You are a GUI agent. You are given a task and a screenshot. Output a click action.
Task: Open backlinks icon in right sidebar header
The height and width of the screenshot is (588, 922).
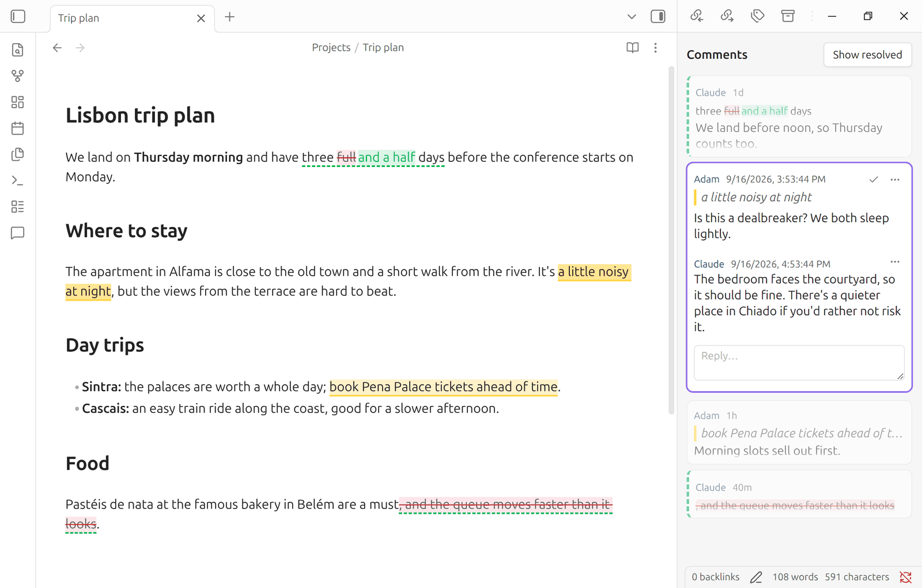pos(697,16)
